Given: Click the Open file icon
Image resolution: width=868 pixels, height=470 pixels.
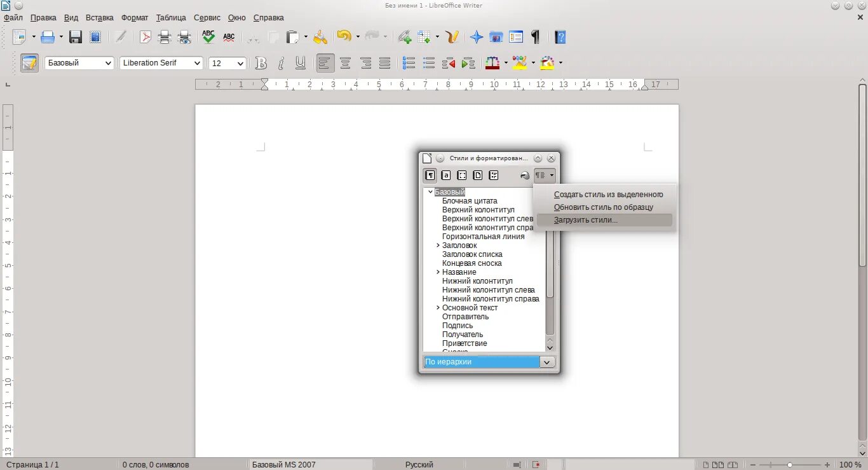Looking at the screenshot, I should coord(48,37).
